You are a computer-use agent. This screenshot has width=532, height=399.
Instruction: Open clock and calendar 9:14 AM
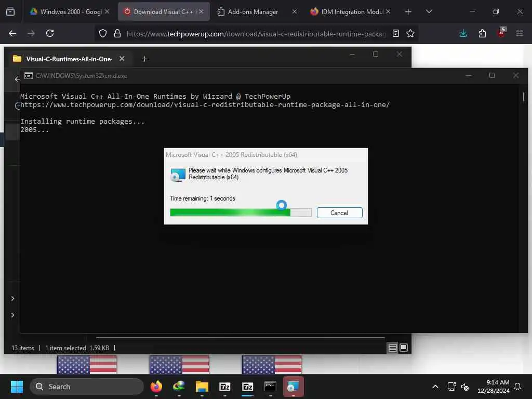(x=494, y=387)
